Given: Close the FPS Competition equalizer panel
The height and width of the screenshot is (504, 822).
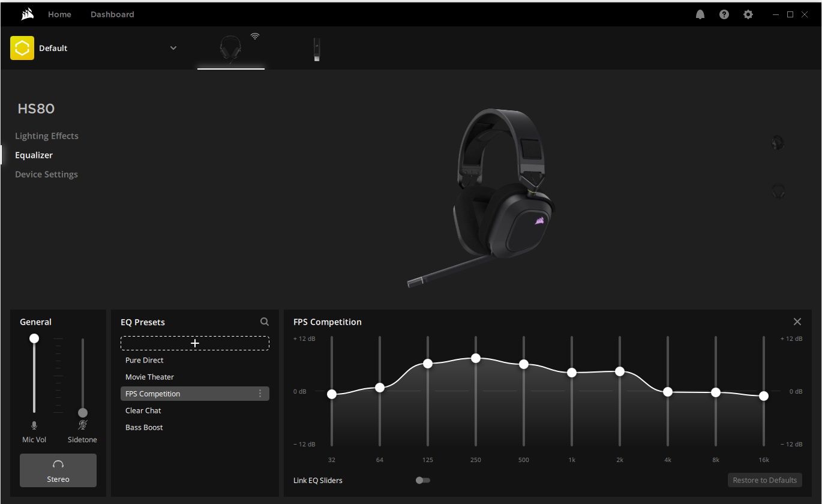Looking at the screenshot, I should 797,322.
